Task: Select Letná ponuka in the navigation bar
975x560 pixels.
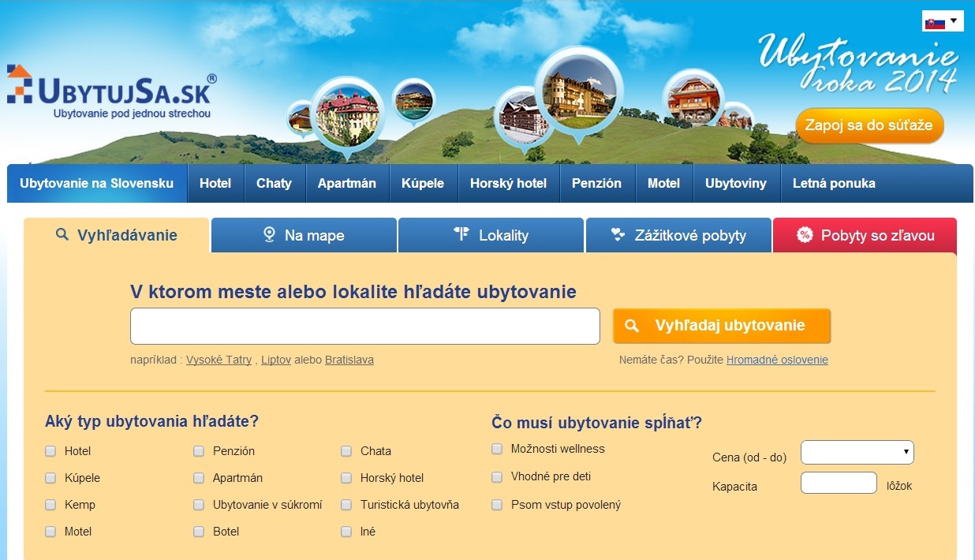Action: coord(834,183)
